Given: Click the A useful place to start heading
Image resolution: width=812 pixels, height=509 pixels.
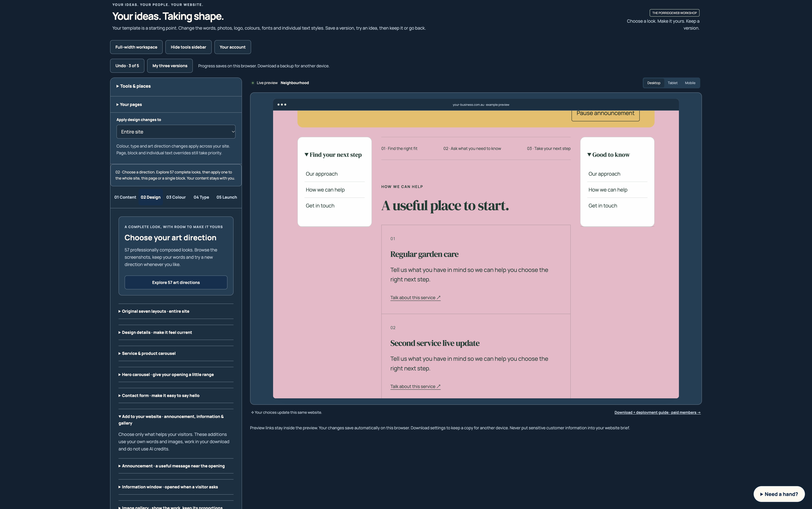Looking at the screenshot, I should pyautogui.click(x=445, y=206).
